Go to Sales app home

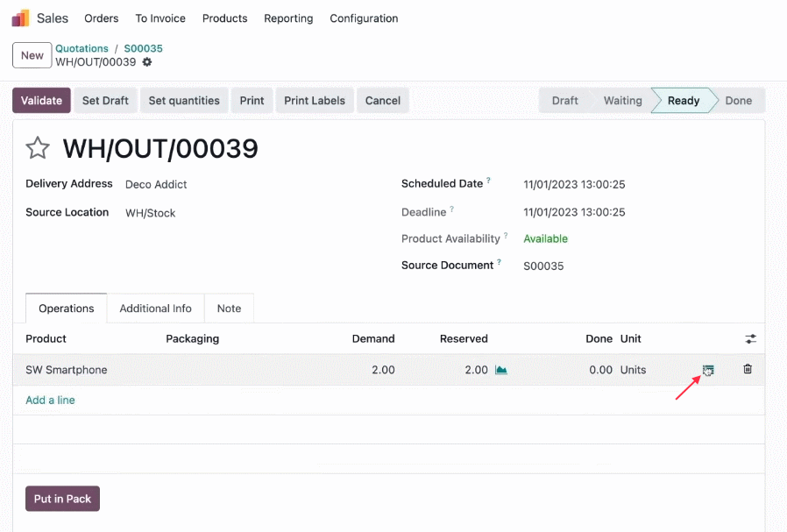pos(53,18)
